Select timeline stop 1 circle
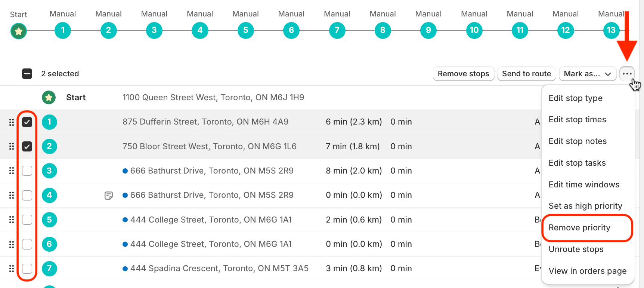Screen dimensions: 644x288 tap(63, 30)
